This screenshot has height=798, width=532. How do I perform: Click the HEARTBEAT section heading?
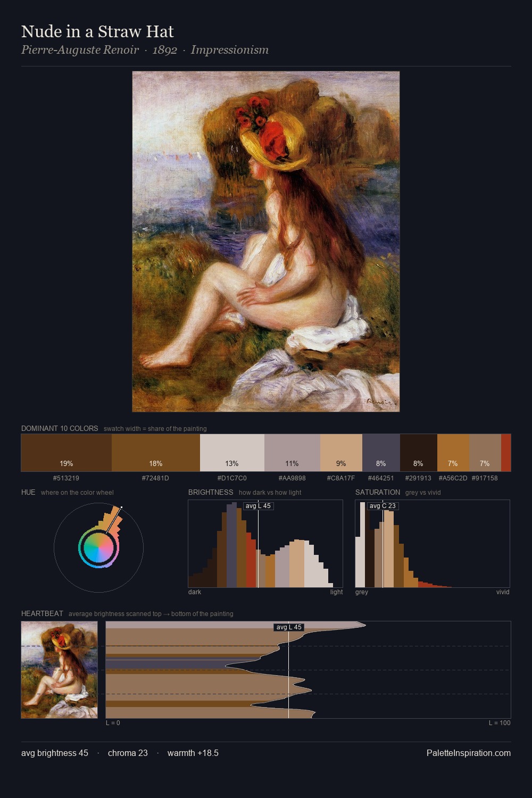[42, 613]
